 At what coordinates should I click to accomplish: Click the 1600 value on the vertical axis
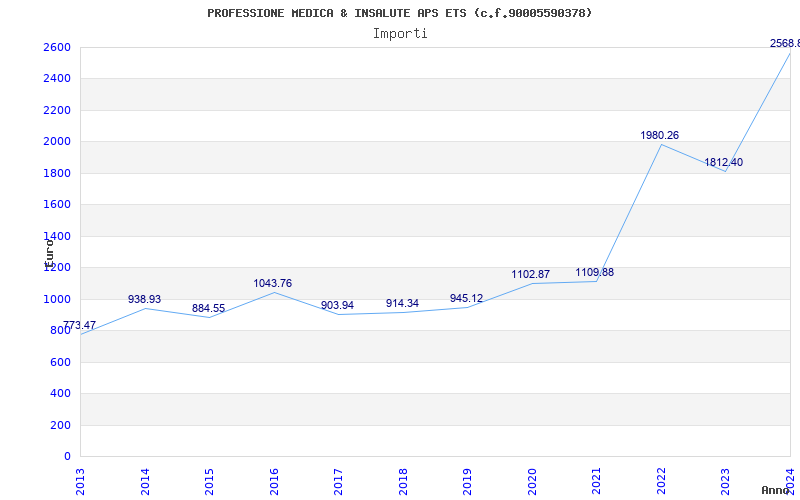57,205
